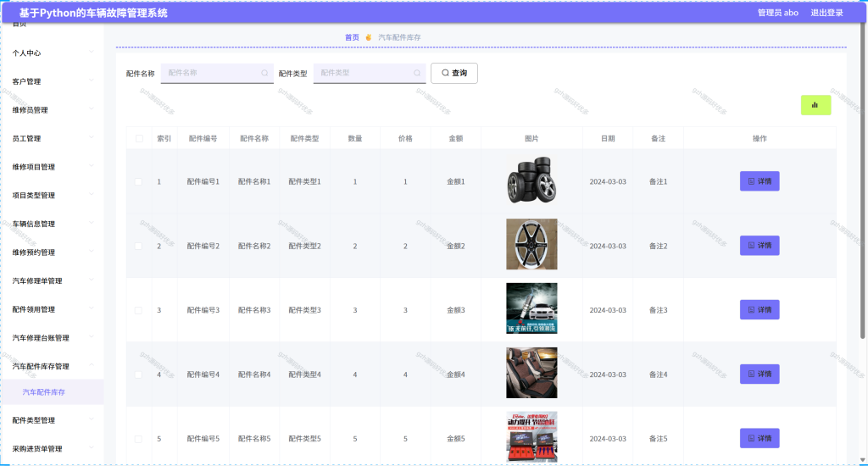Check the checkbox for row 配件编号1

[x=138, y=181]
